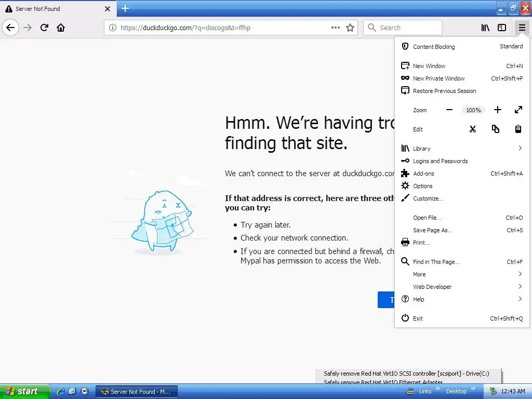Viewport: 532px width, 399px height.
Task: Select Find in This Page...
Action: (462, 262)
